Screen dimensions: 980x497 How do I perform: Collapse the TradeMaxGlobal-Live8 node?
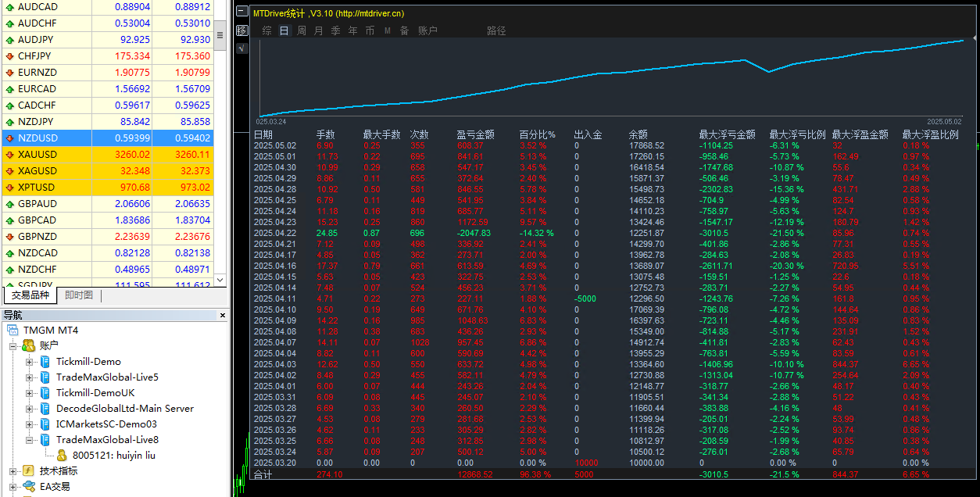click(30, 439)
